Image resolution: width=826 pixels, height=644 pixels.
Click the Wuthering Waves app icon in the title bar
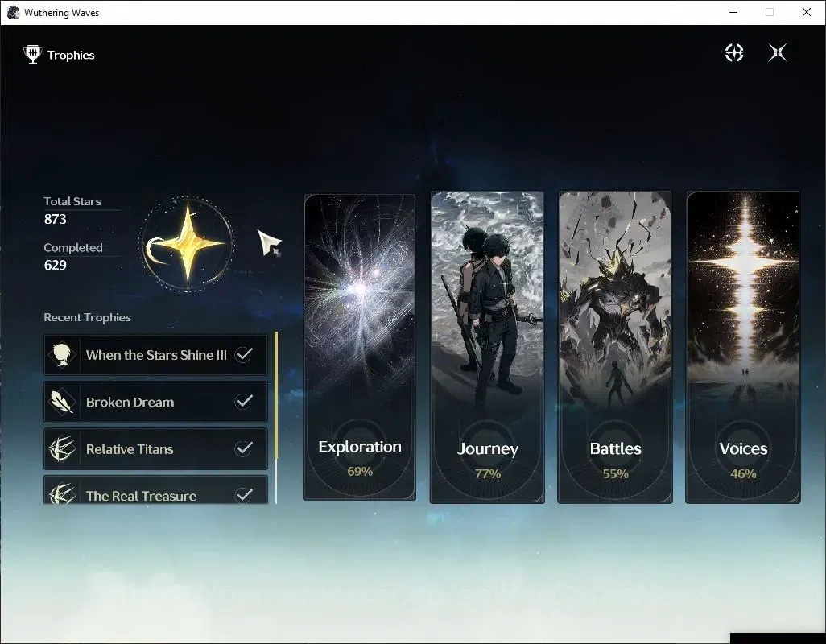point(13,12)
